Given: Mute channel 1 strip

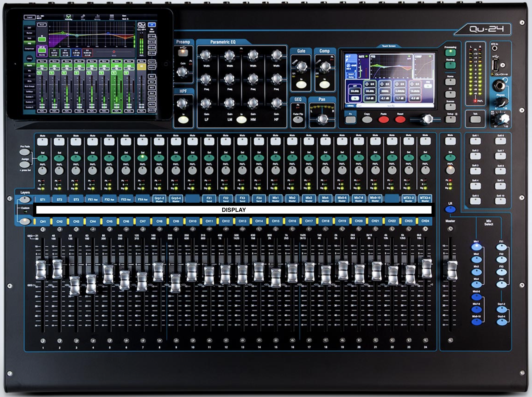Looking at the screenshot, I should tap(42, 142).
